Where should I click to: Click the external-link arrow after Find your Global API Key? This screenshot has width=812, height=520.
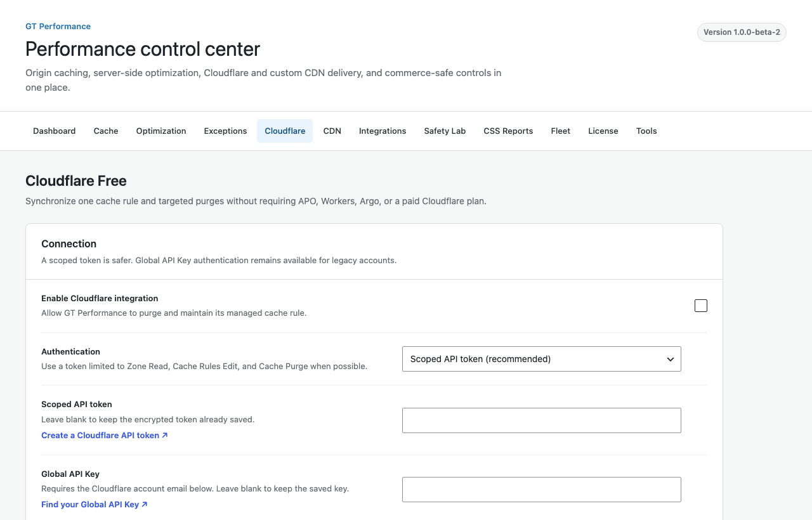click(145, 504)
